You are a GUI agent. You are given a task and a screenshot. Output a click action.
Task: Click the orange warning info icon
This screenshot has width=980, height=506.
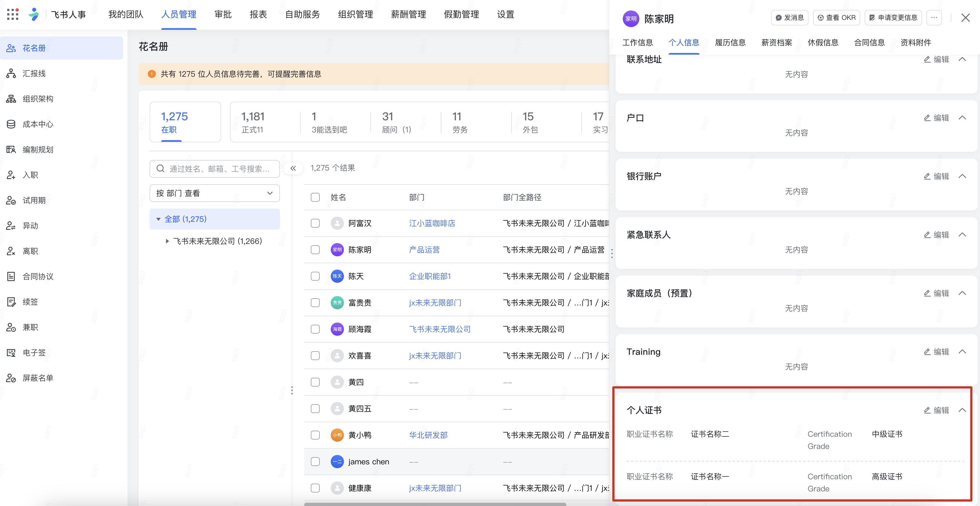[151, 74]
